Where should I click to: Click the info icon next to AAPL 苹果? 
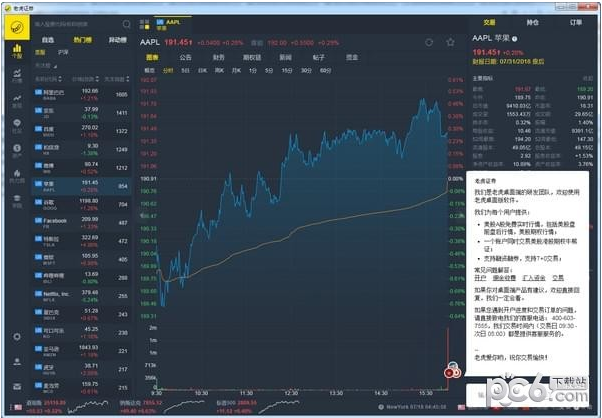click(x=515, y=39)
